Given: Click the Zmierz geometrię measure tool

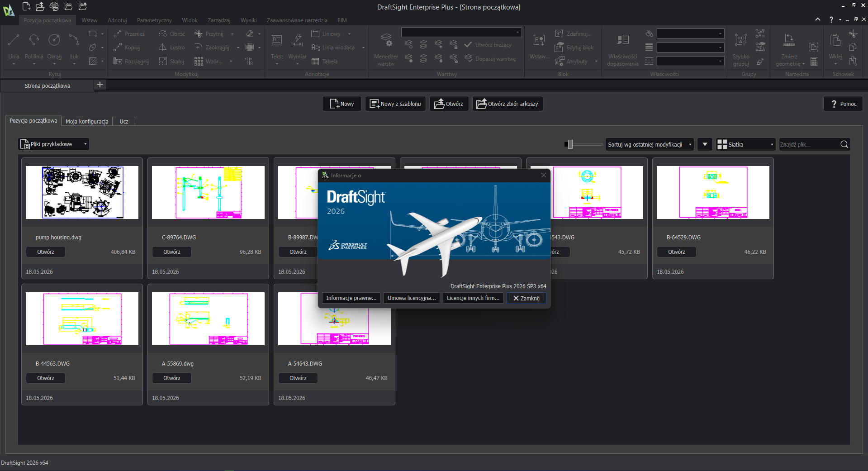Looking at the screenshot, I should click(x=789, y=49).
